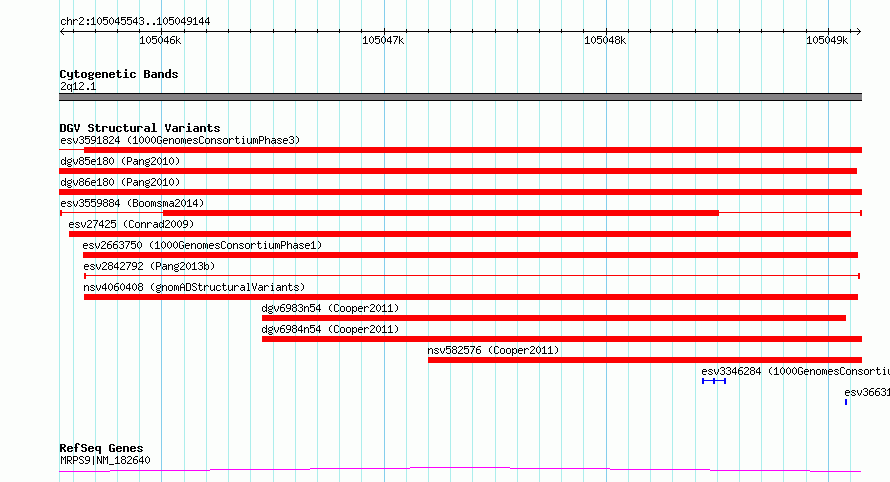
Task: Click the nsv582576 (Cooper2011) label
Action: [x=493, y=350]
